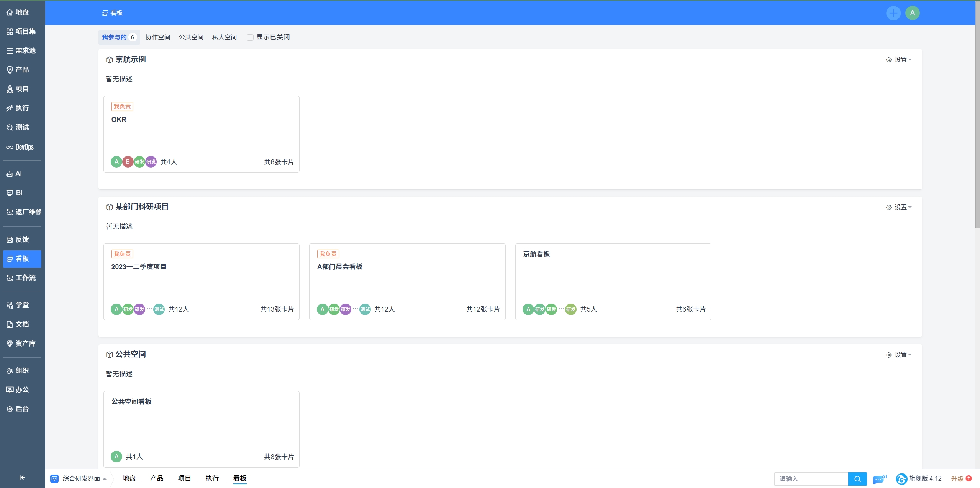
Task: Switch to 协作空间 tab
Action: tap(157, 37)
